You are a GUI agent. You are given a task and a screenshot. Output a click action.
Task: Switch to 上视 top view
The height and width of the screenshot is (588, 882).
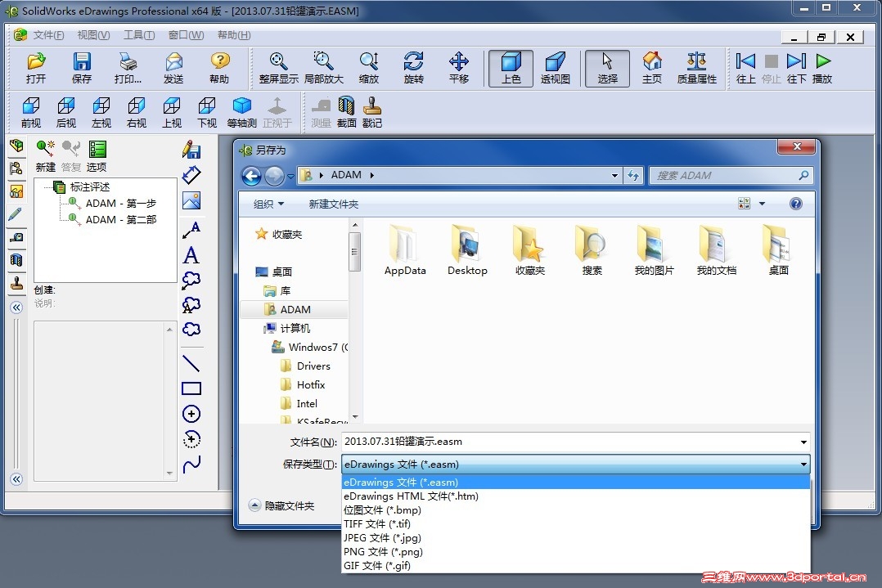[x=172, y=112]
